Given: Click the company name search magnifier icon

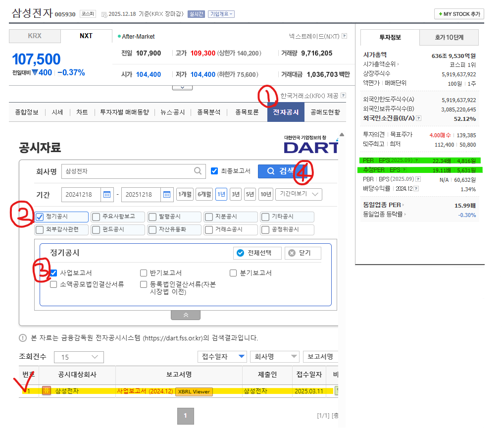Looking at the screenshot, I should point(198,171).
